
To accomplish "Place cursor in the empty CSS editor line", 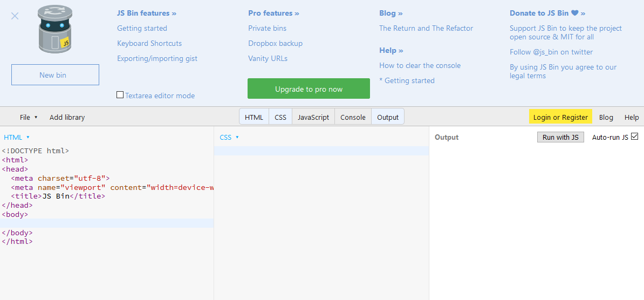I will 321,151.
